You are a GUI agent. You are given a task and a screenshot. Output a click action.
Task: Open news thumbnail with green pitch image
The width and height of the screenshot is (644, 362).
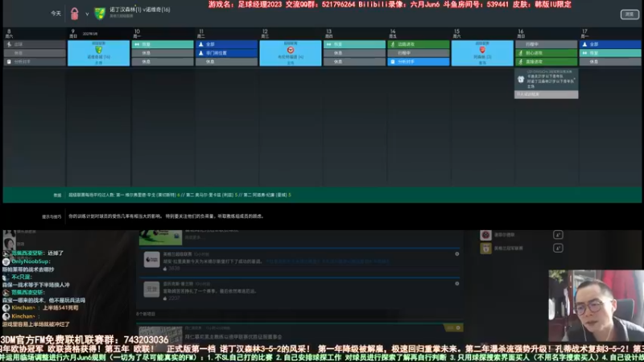pyautogui.click(x=160, y=237)
